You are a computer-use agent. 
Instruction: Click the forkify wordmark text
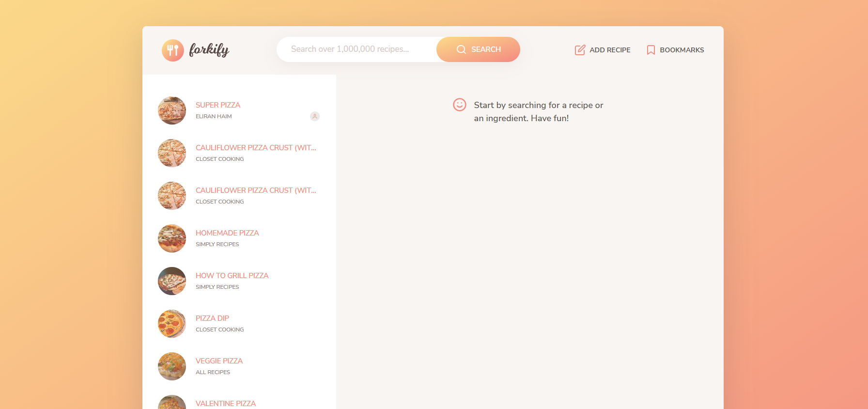[x=209, y=49]
